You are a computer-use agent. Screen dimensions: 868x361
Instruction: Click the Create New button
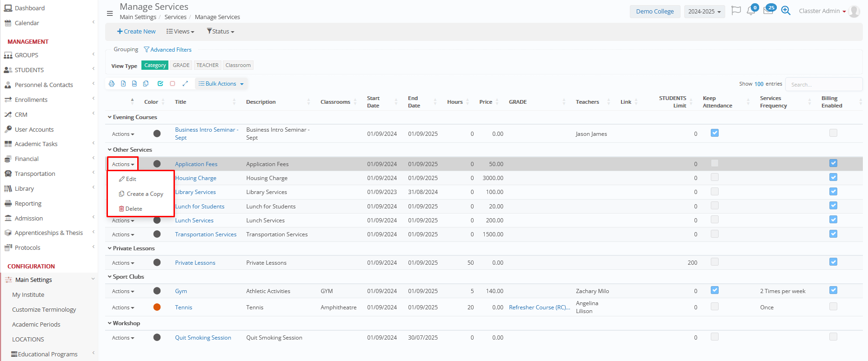coord(136,32)
